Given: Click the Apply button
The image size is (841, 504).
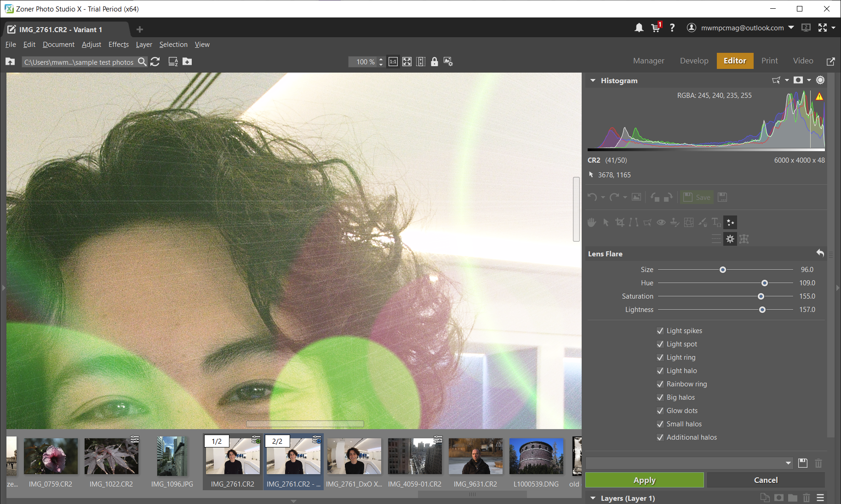Looking at the screenshot, I should tap(644, 480).
